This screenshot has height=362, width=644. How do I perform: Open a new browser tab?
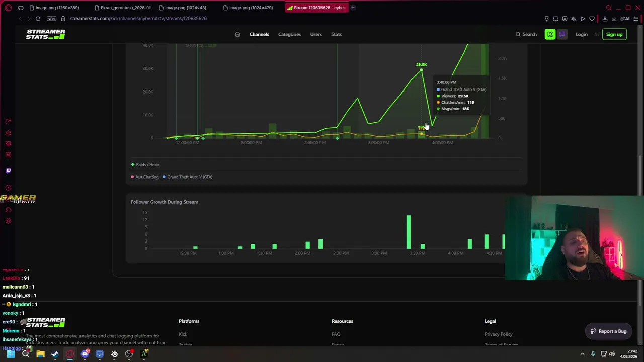pyautogui.click(x=353, y=8)
